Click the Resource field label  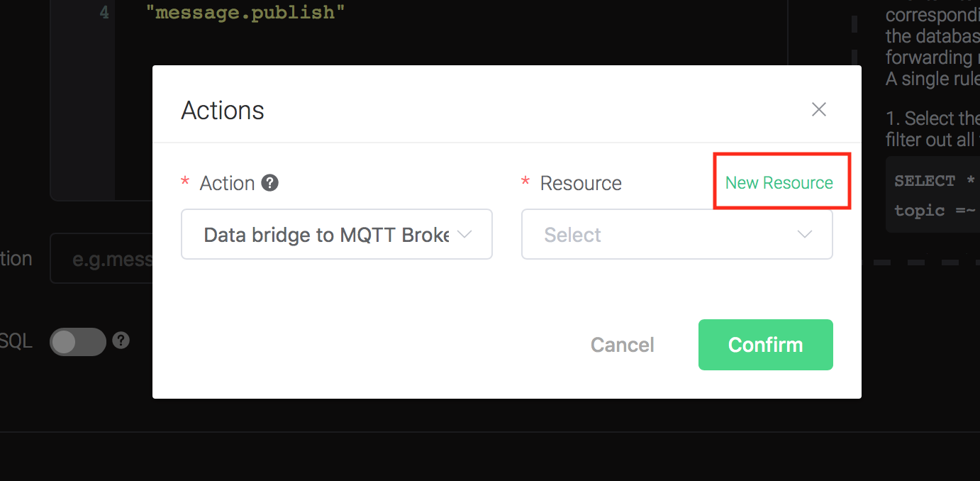coord(581,183)
